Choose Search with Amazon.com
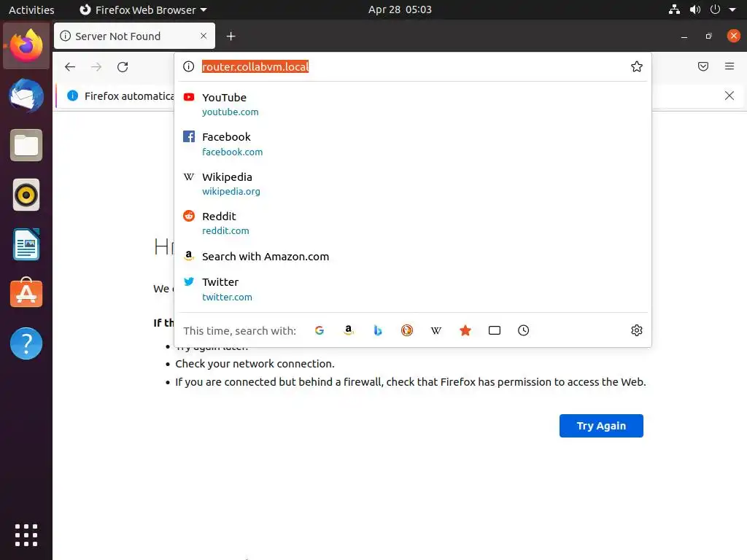 point(413,257)
